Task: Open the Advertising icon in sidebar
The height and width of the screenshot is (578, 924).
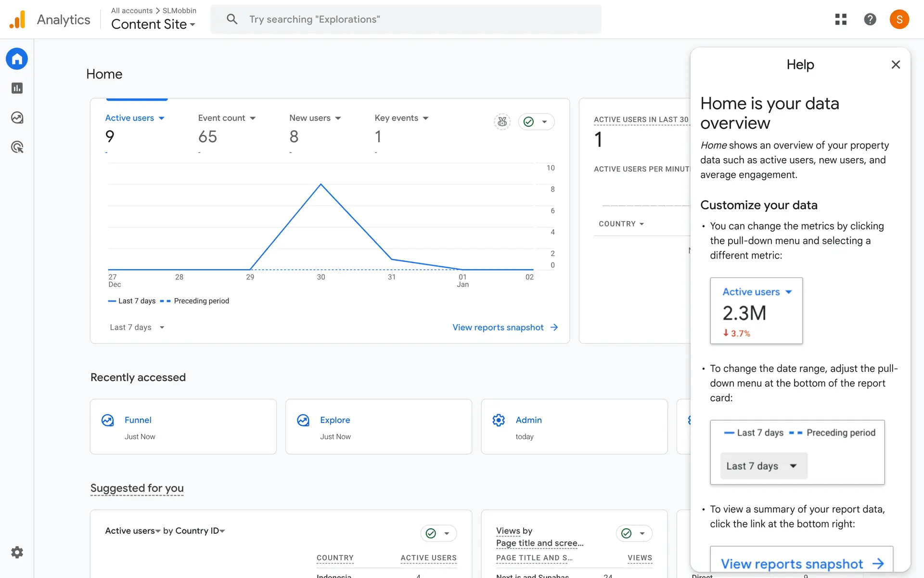Action: click(17, 147)
